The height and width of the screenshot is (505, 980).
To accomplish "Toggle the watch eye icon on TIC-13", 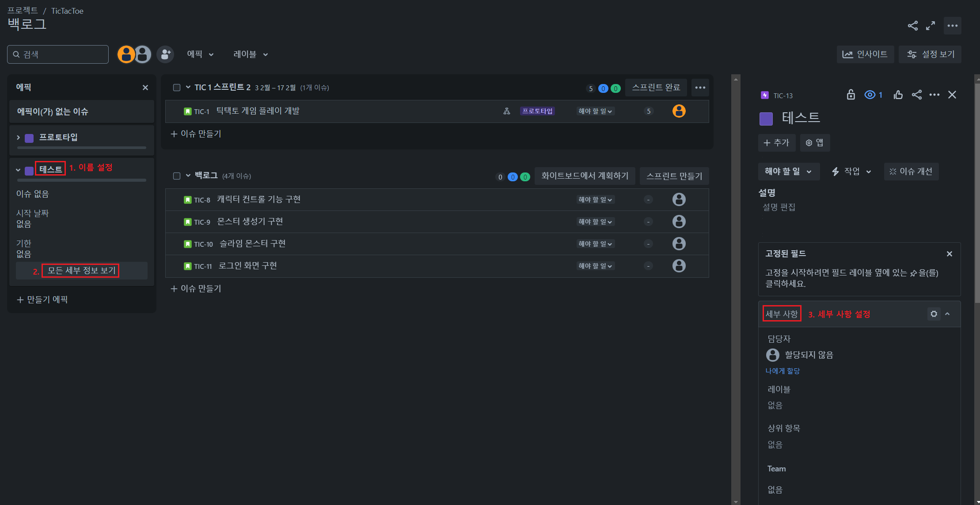I will pos(870,95).
